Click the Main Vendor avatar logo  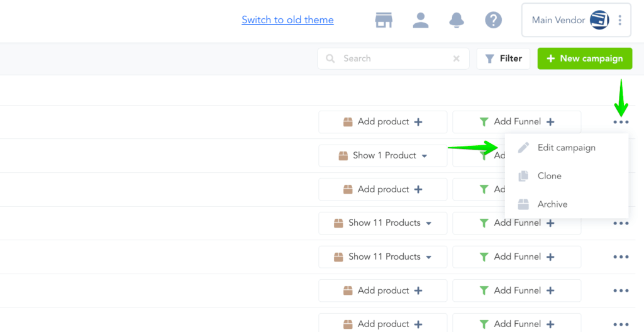pos(599,20)
